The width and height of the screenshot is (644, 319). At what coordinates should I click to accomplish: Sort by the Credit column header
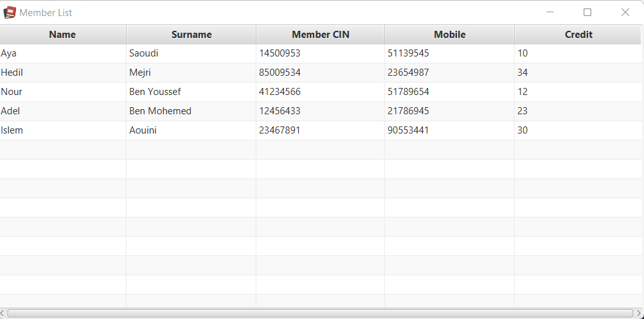click(578, 35)
